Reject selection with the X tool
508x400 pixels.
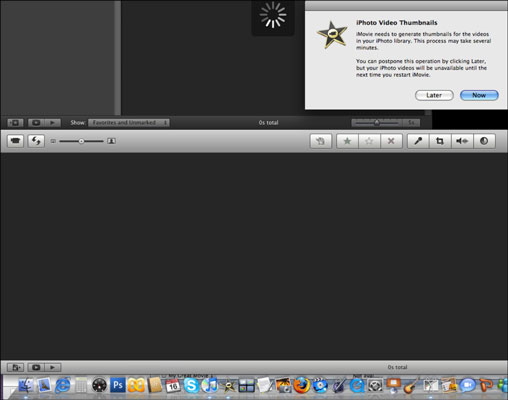point(391,141)
